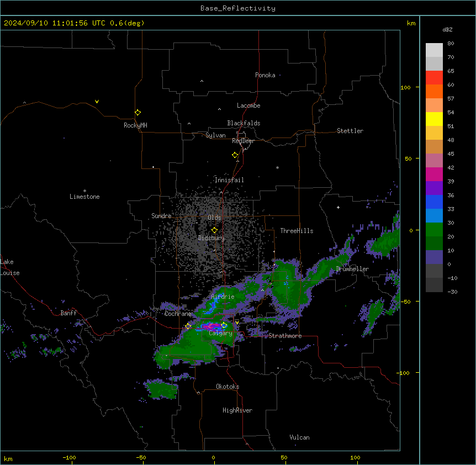
Task: Select the Innisfail label
Action: pos(229,180)
